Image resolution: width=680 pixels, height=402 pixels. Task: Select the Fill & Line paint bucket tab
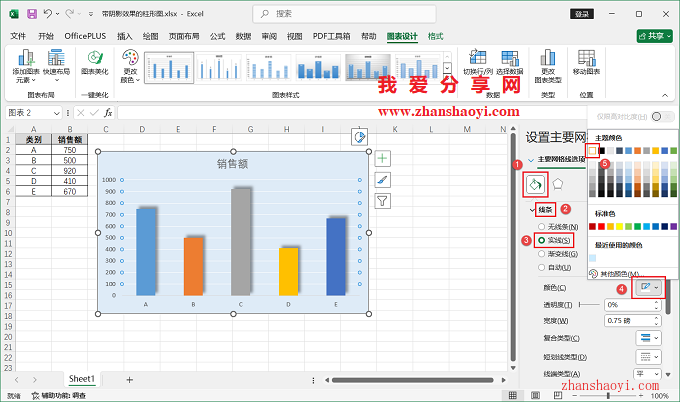[x=535, y=185]
